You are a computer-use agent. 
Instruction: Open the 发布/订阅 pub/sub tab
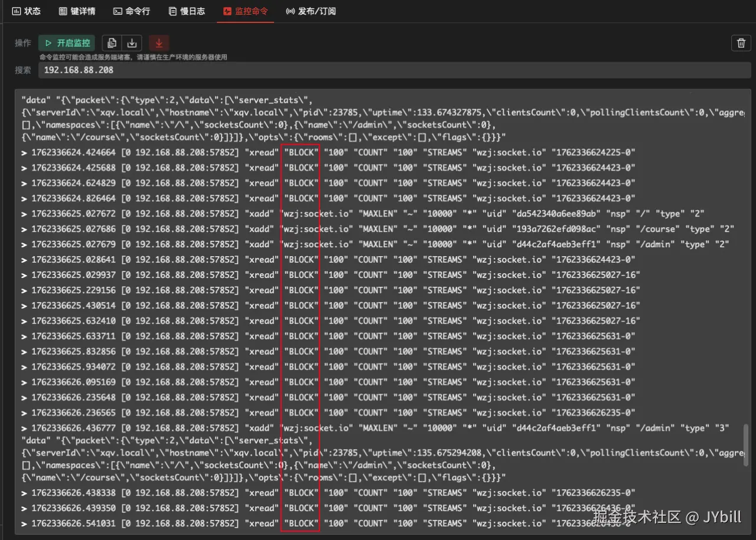tap(311, 11)
